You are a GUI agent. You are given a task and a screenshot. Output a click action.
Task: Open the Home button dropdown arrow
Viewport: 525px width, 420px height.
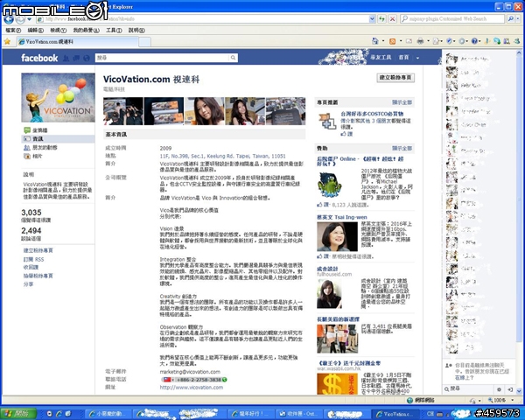click(383, 41)
